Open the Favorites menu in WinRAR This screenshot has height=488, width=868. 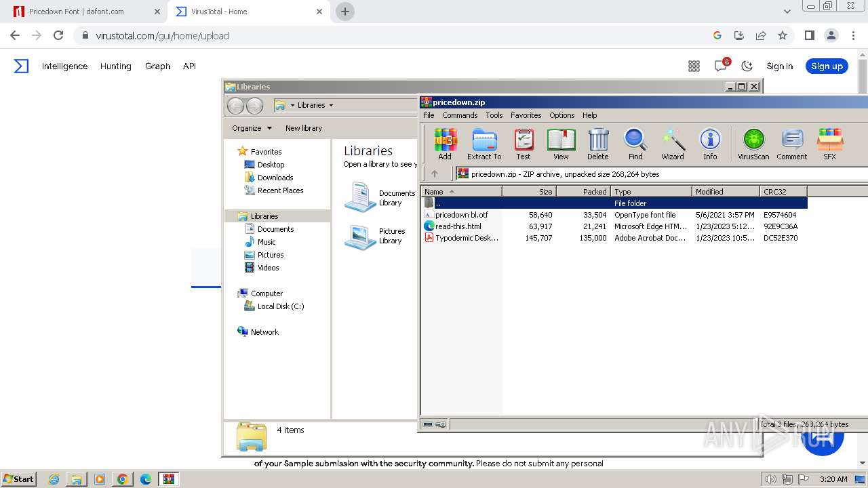coord(526,115)
